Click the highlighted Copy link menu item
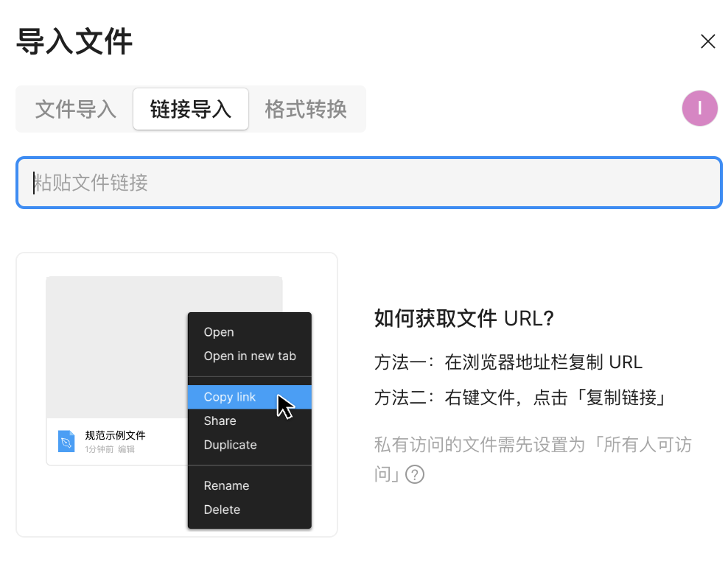 (230, 397)
